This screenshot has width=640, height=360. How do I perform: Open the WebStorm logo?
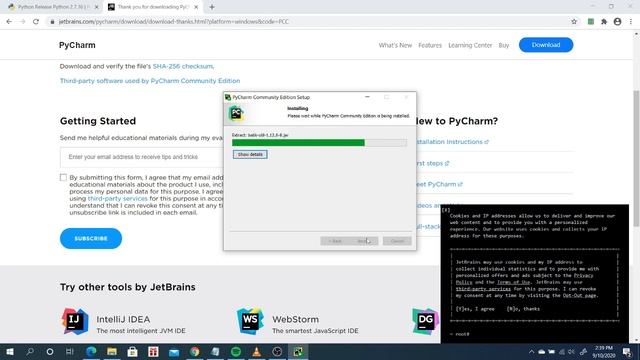[250, 322]
